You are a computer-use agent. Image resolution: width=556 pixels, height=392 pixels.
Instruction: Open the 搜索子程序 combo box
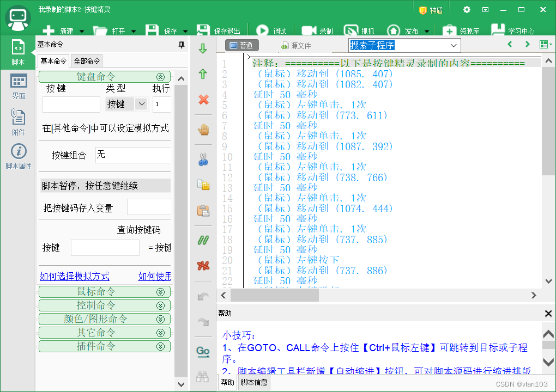pos(404,45)
